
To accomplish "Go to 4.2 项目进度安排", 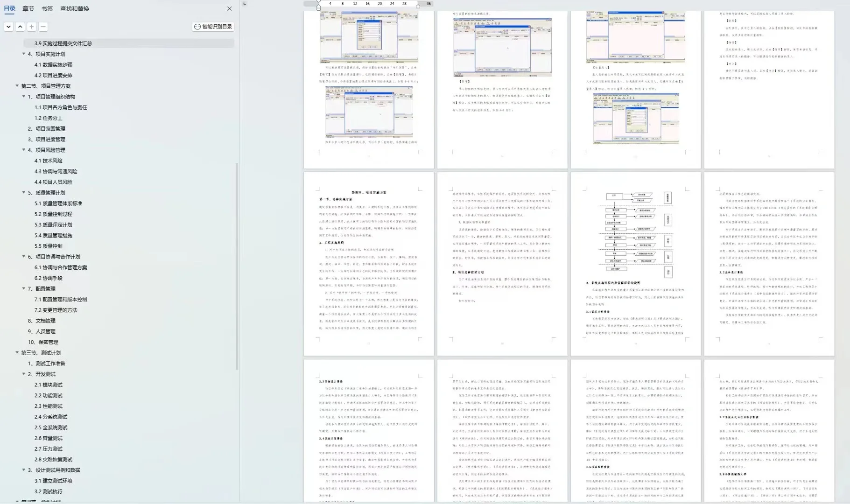I will 53,75.
